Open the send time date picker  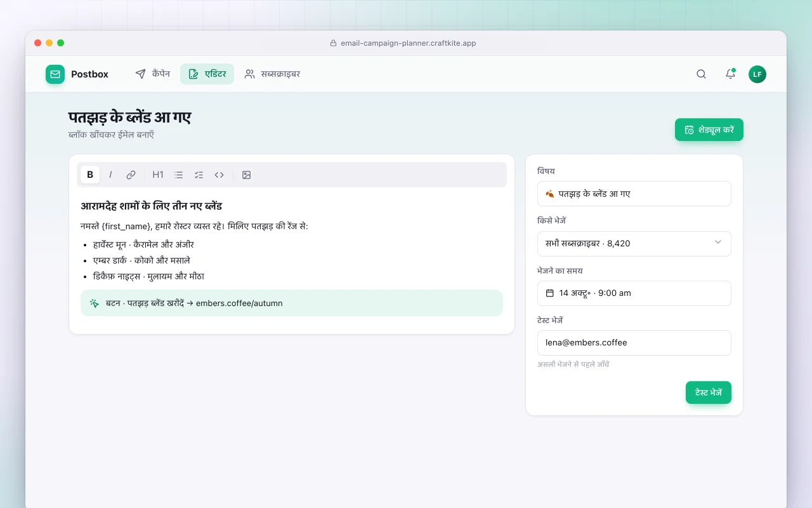click(x=634, y=293)
